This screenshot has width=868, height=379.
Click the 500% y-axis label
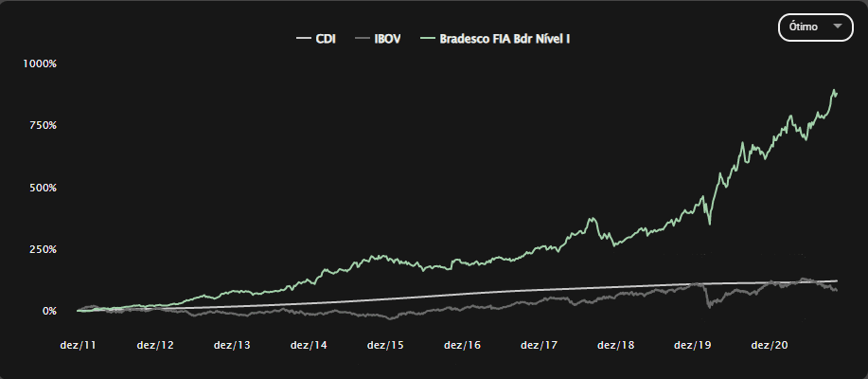[x=44, y=188]
